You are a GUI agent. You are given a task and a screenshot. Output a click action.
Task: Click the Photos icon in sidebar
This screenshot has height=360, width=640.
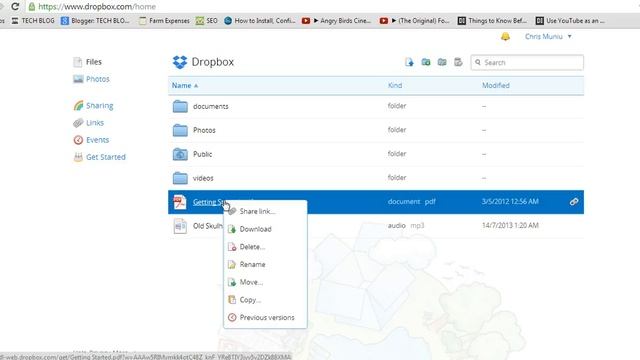[x=78, y=79]
